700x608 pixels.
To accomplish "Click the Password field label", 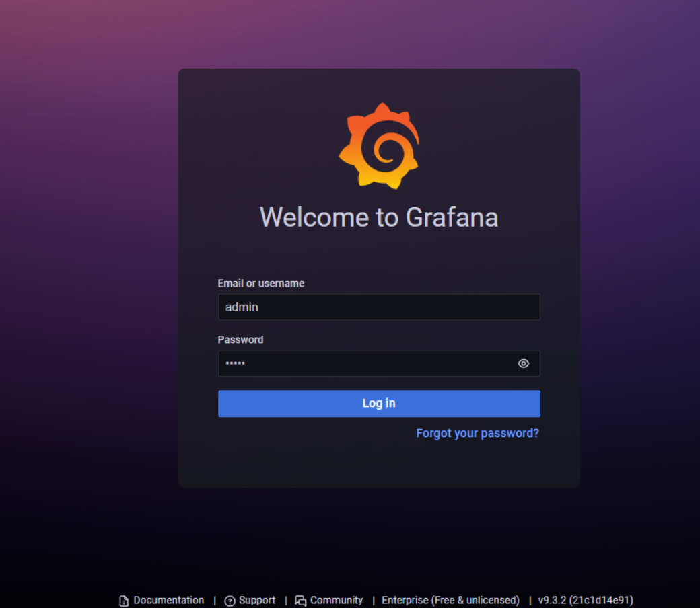I will tap(240, 340).
